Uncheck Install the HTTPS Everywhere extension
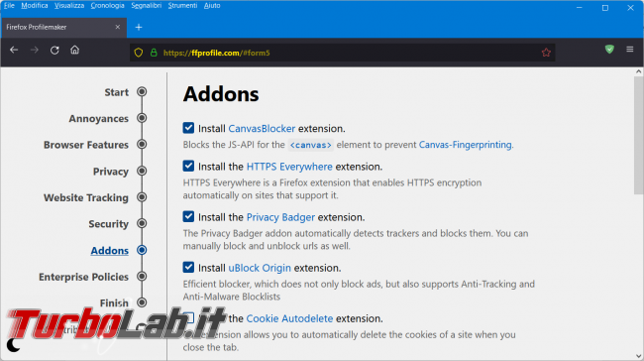The height and width of the screenshot is (361, 644). 188,166
